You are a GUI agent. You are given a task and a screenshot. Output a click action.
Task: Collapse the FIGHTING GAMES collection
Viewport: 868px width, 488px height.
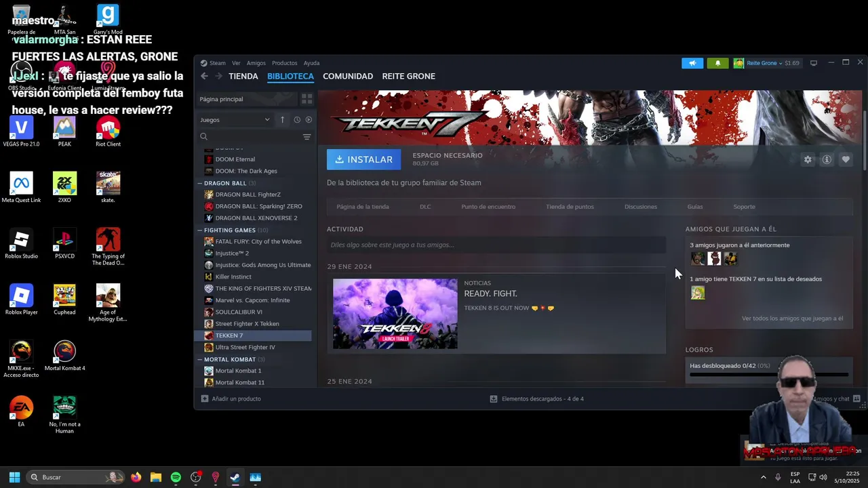pyautogui.click(x=200, y=230)
